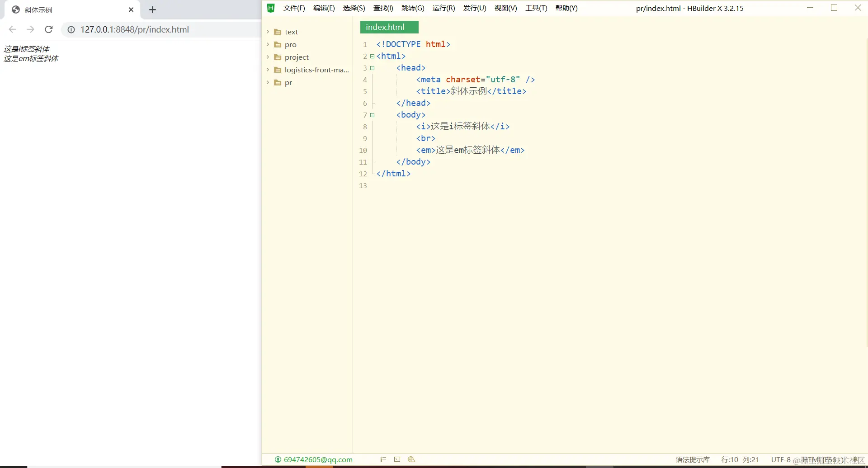The width and height of the screenshot is (868, 468).
Task: Click the 行:10 列:21 cursor position indicator
Action: [740, 459]
